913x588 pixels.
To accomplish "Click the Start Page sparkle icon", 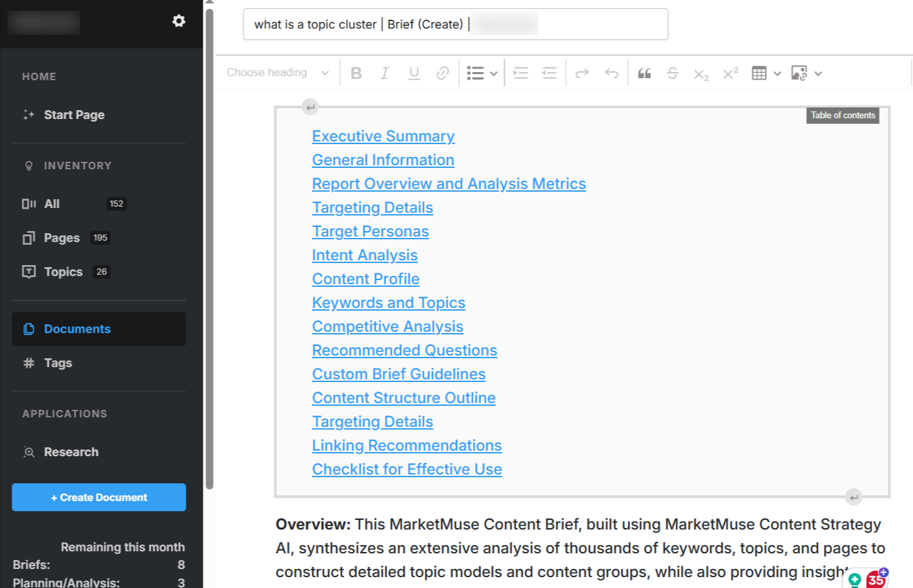I will click(x=29, y=115).
